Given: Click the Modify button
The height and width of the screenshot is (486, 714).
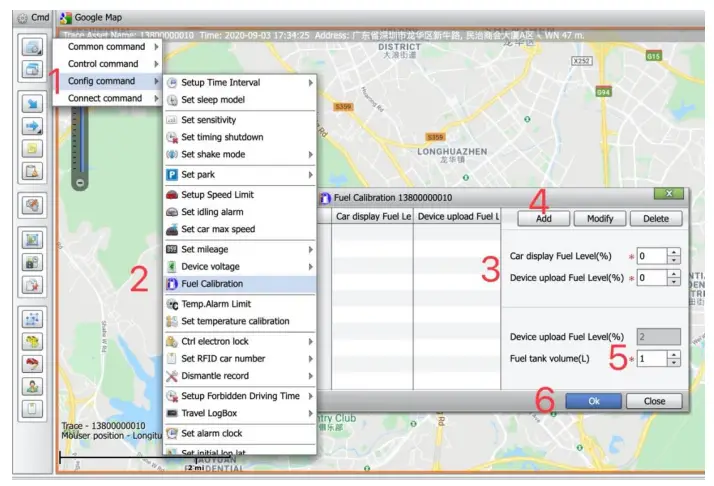Looking at the screenshot, I should pos(600,219).
